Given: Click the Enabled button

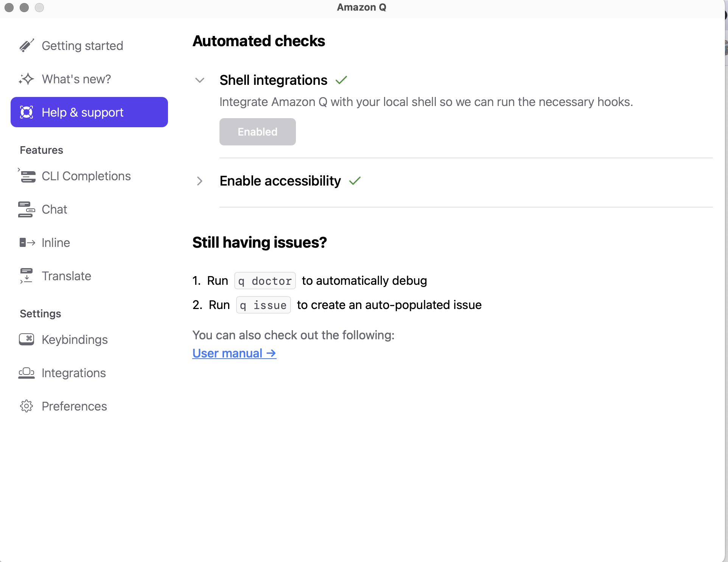Looking at the screenshot, I should (258, 132).
